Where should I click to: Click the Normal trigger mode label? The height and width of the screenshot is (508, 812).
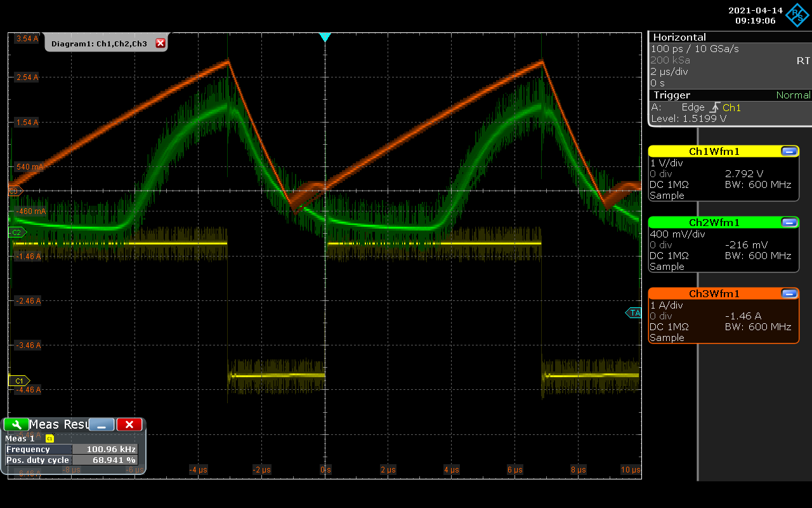click(793, 95)
